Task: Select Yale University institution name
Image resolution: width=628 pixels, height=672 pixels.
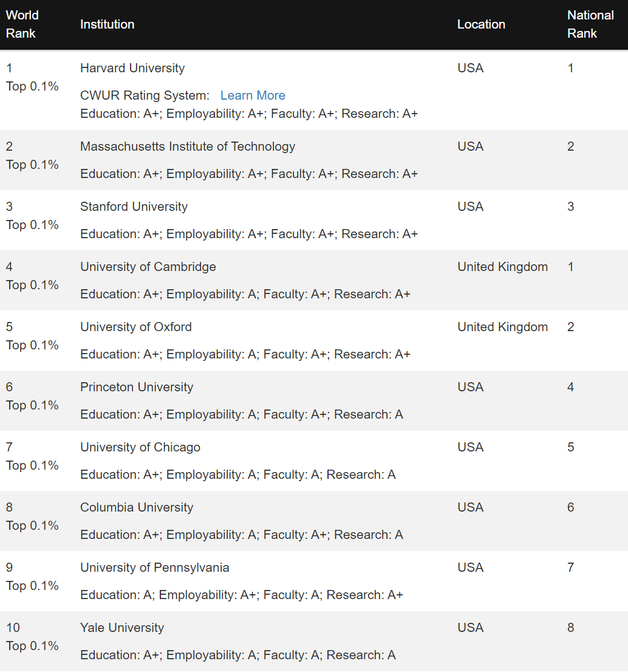Action: [122, 628]
